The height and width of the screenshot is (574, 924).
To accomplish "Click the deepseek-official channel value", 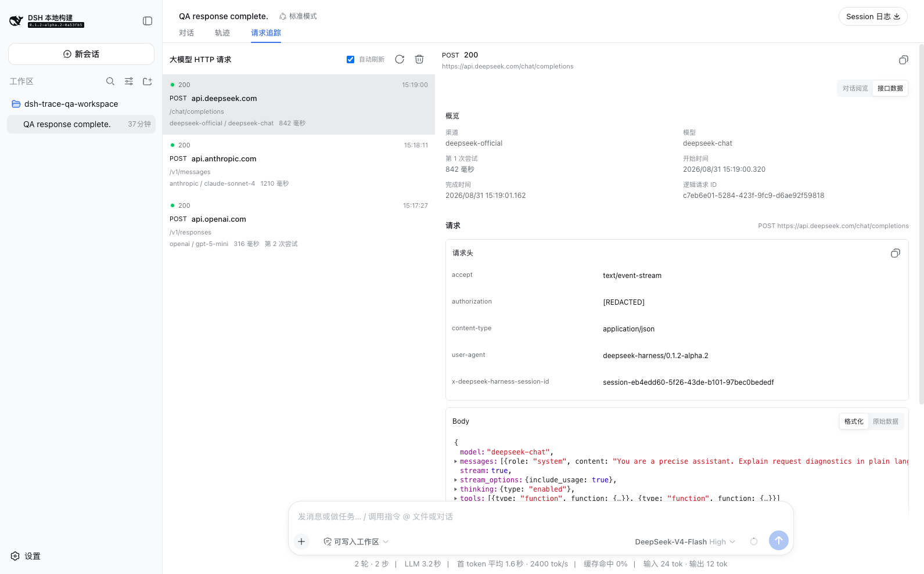I will pos(474,143).
